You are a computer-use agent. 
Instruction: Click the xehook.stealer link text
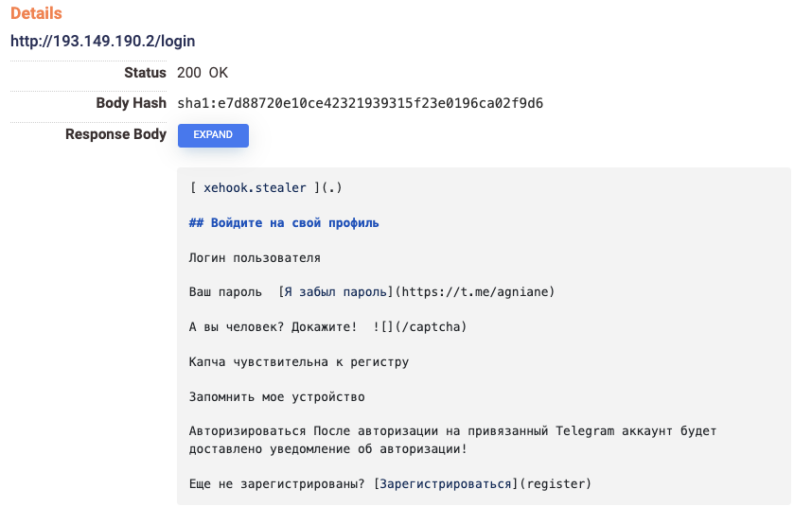click(x=255, y=187)
